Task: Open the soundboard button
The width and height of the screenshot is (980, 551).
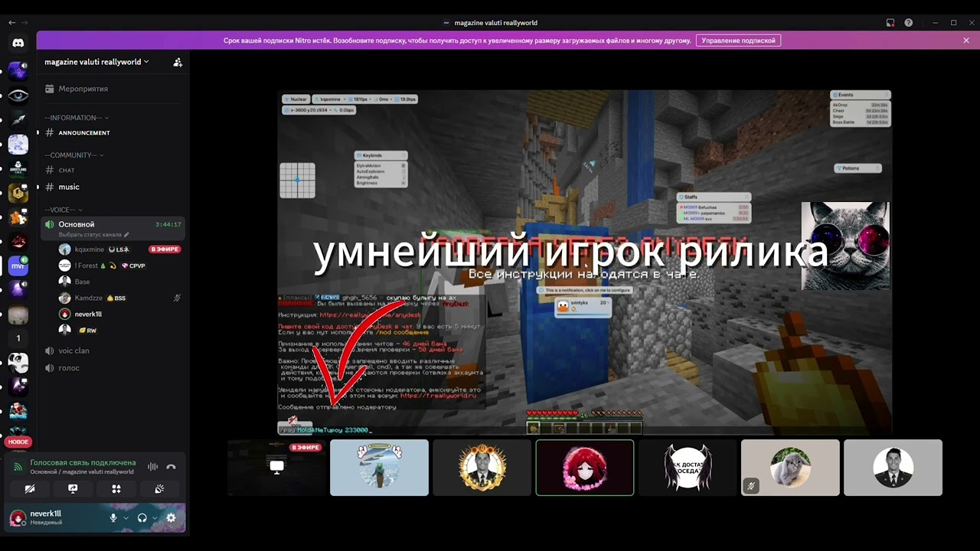Action: coord(159,489)
